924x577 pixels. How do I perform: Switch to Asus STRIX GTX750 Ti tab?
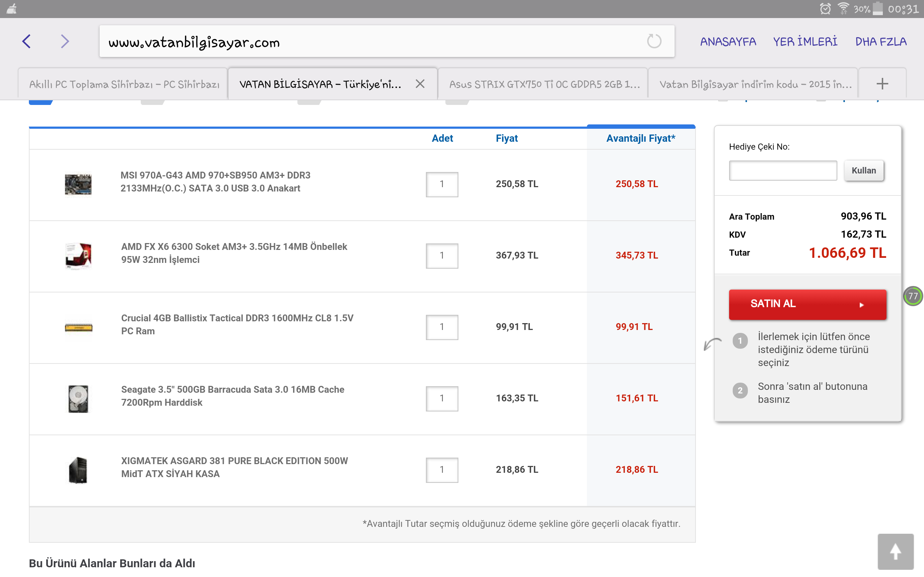coord(544,84)
